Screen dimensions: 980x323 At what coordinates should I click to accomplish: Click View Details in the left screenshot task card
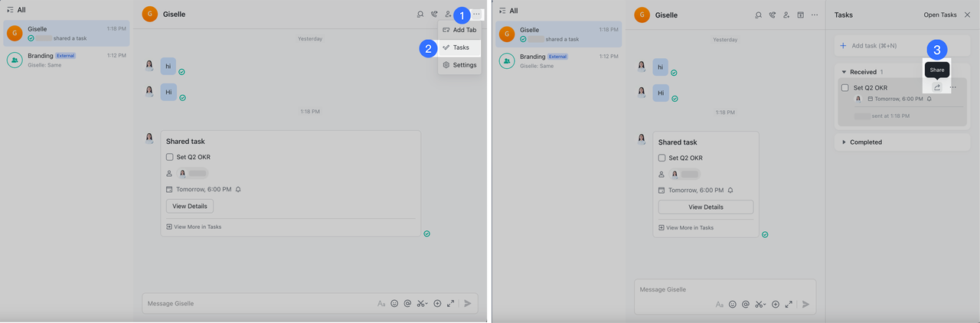pos(190,207)
